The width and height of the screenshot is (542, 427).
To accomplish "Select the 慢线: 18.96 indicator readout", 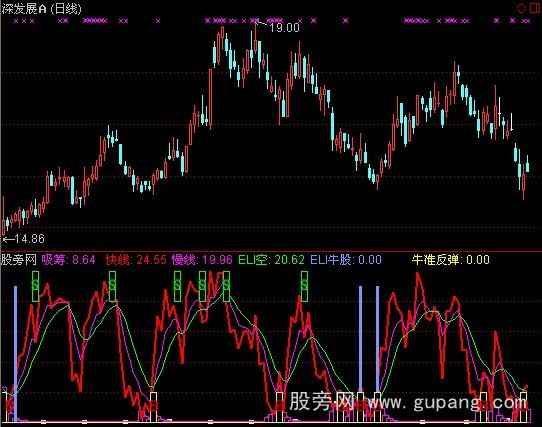I will pos(202,260).
